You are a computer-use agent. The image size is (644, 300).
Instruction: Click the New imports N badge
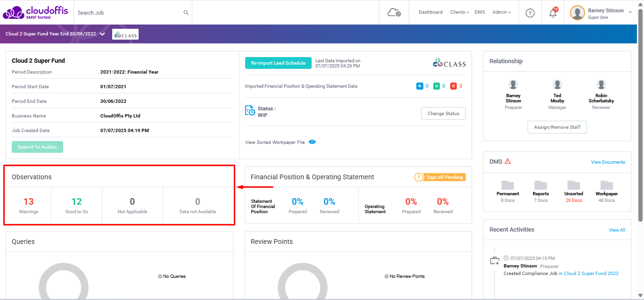(419, 86)
